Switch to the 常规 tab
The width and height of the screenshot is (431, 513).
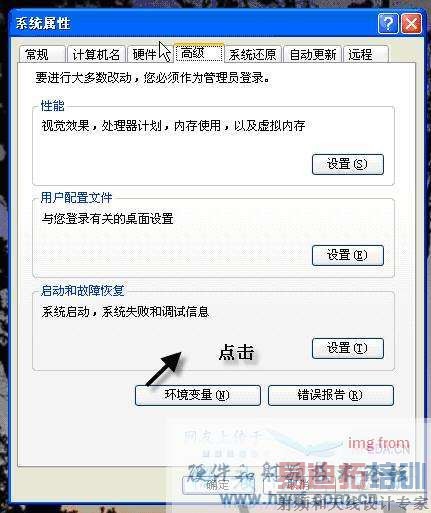[x=42, y=54]
